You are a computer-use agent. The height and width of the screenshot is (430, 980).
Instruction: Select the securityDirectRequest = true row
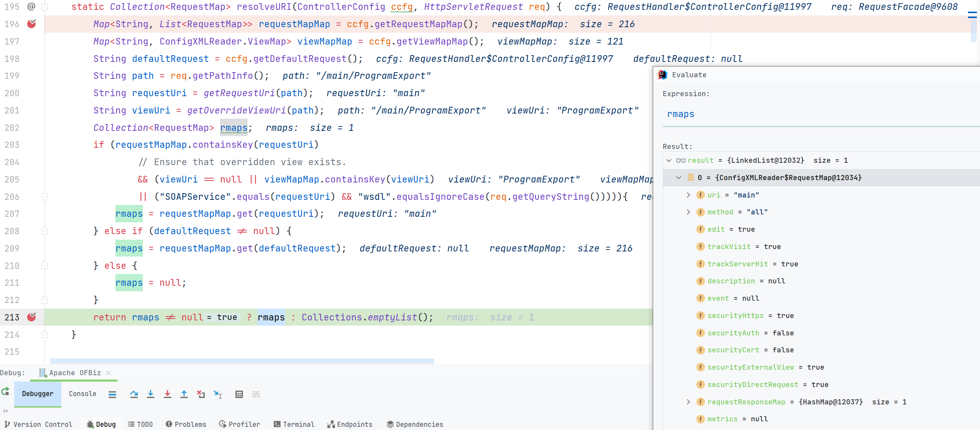[x=821, y=385]
